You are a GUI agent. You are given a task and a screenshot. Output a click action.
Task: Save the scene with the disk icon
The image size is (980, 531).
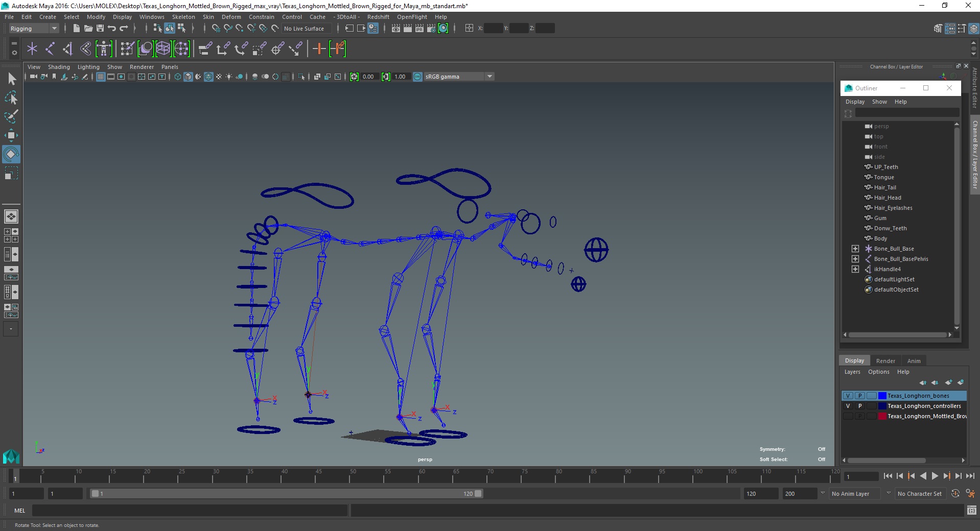click(100, 29)
